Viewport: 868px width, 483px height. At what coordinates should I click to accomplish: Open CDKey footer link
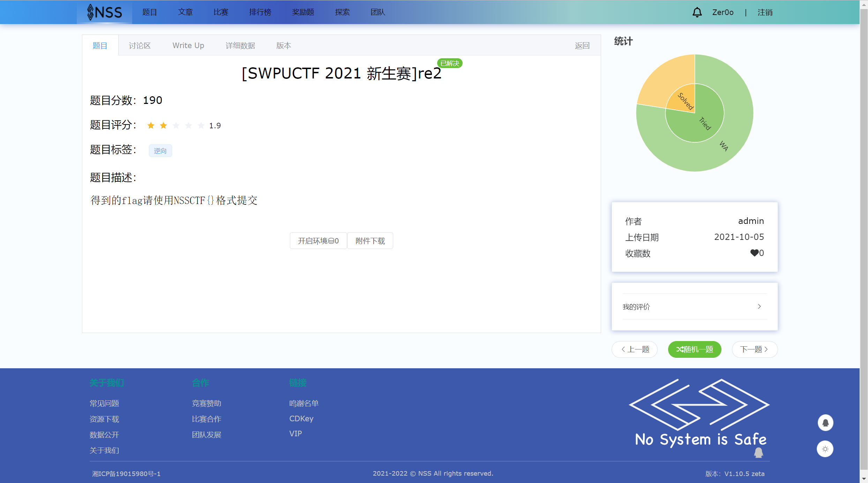[301, 418]
